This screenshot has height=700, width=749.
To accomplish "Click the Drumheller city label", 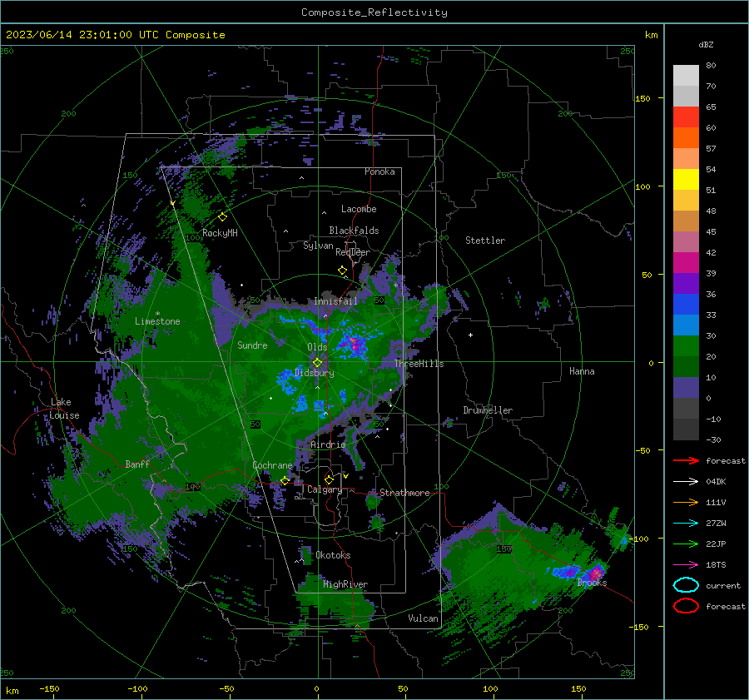I will click(x=488, y=410).
